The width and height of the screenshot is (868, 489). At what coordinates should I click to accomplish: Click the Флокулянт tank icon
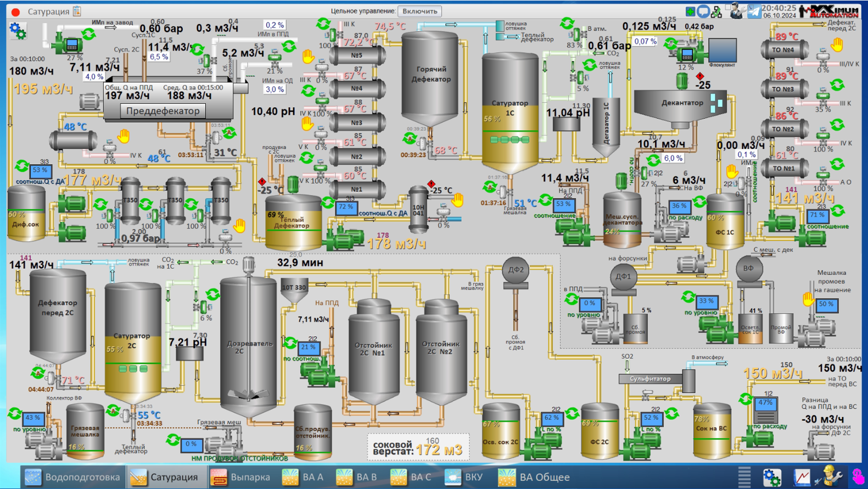coord(723,50)
